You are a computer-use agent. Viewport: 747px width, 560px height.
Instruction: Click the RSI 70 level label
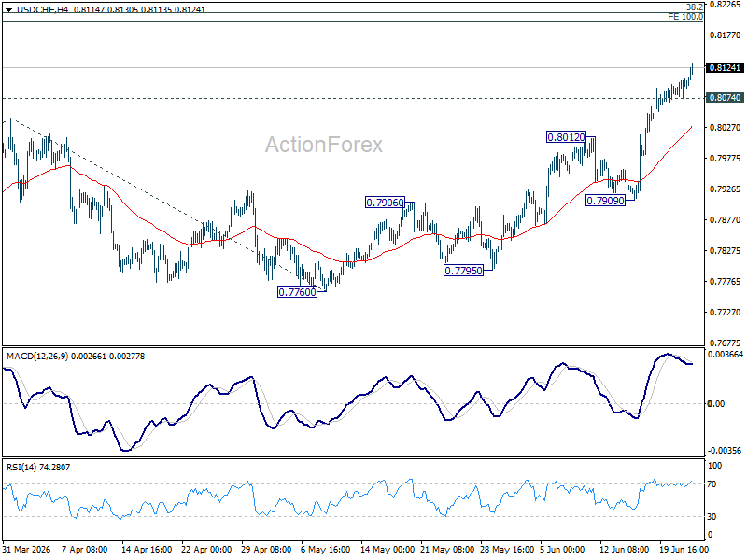(x=712, y=484)
